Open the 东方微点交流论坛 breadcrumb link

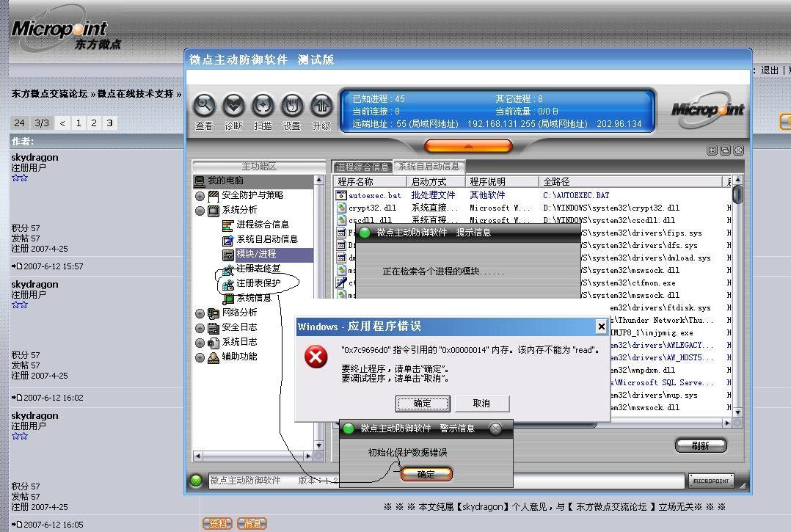(49, 94)
